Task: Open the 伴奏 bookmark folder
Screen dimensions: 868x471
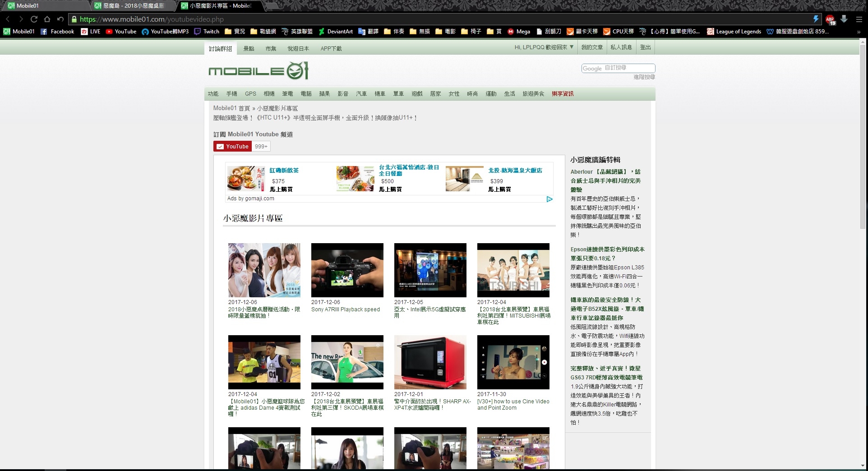Action: (x=394, y=32)
